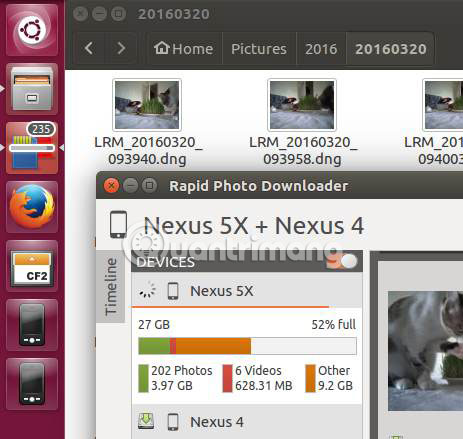
Task: Click the Nexus 5X scanning spinner icon
Action: pyautogui.click(x=147, y=290)
